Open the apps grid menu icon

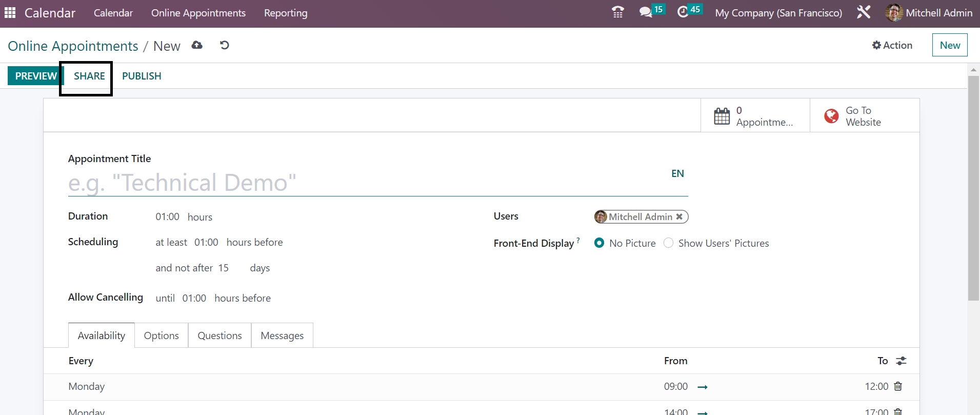point(10,13)
